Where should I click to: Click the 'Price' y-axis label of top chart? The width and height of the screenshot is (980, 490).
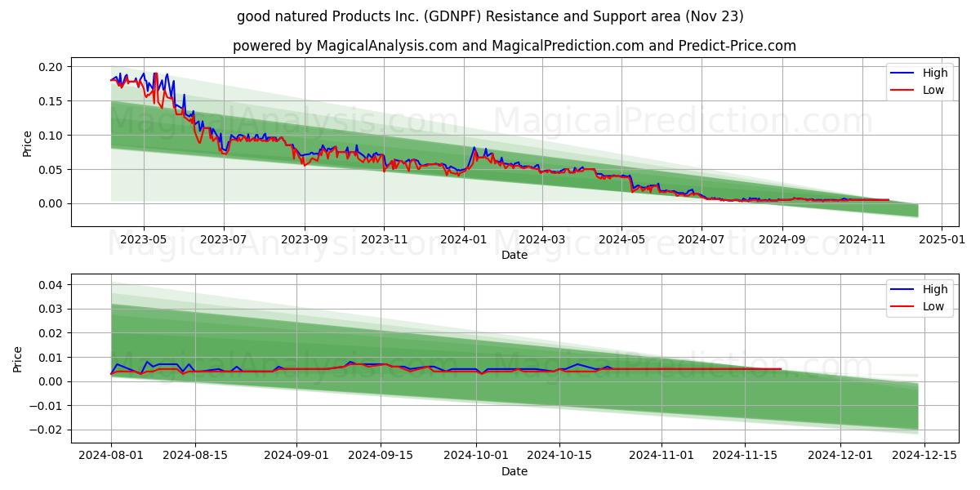point(27,142)
